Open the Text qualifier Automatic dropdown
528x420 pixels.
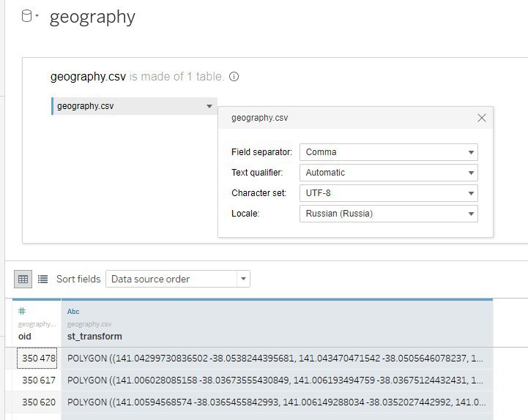(389, 173)
